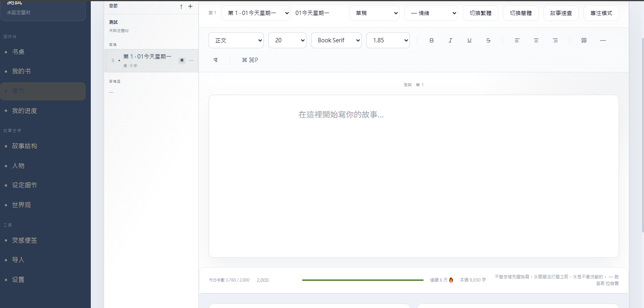Apply strikethrough formatting
This screenshot has width=644, height=308.
click(x=488, y=40)
